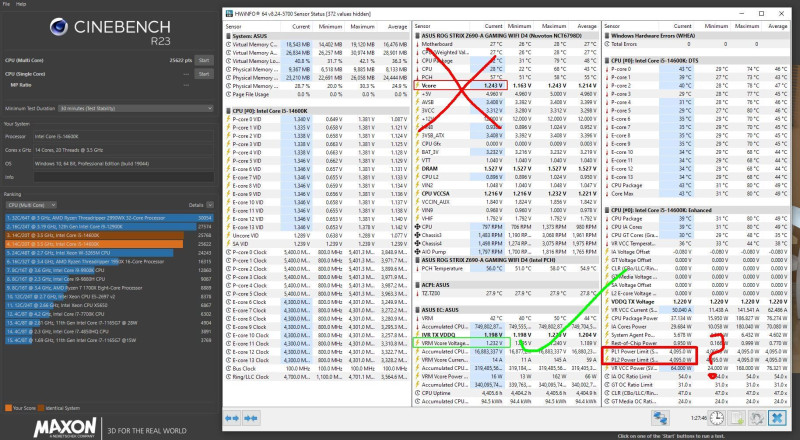This screenshot has width=800, height=440.
Task: Click the ASUS EC: ASUS group icon
Action: 418,310
